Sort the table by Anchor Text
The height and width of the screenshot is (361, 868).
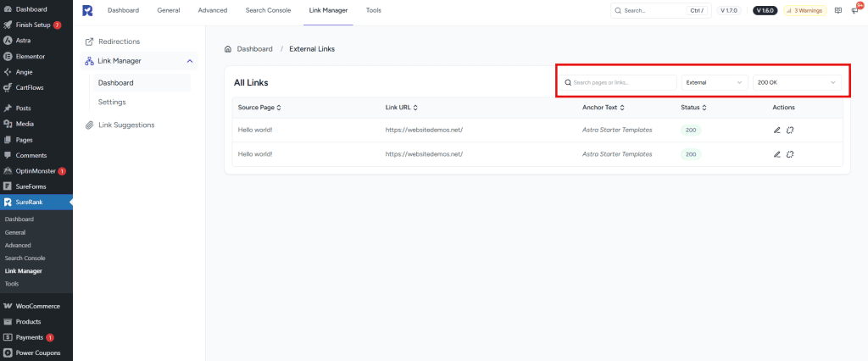604,108
